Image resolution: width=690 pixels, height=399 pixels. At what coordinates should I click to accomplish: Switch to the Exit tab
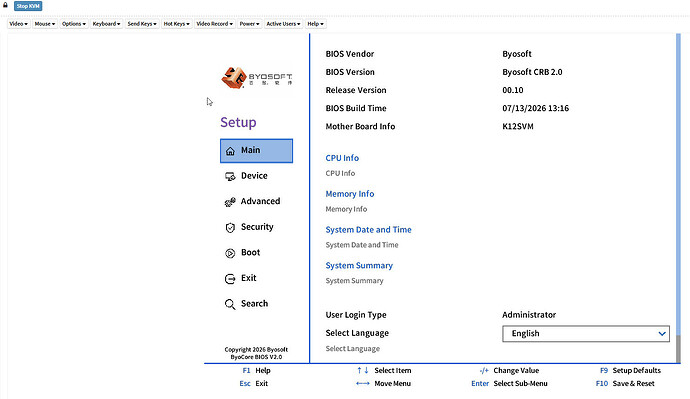pyautogui.click(x=257, y=278)
